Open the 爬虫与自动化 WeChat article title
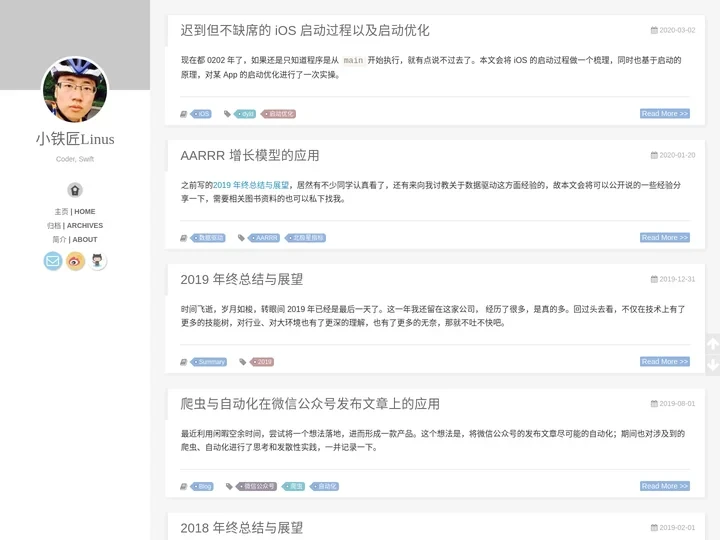Viewport: 720px width, 540px height. click(x=310, y=404)
